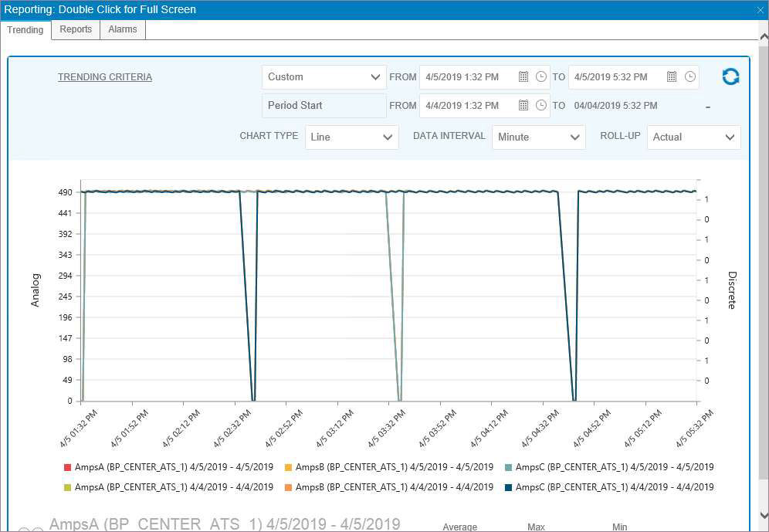Open clock picker for top TO time
Image resolution: width=769 pixels, height=532 pixels.
tap(690, 76)
